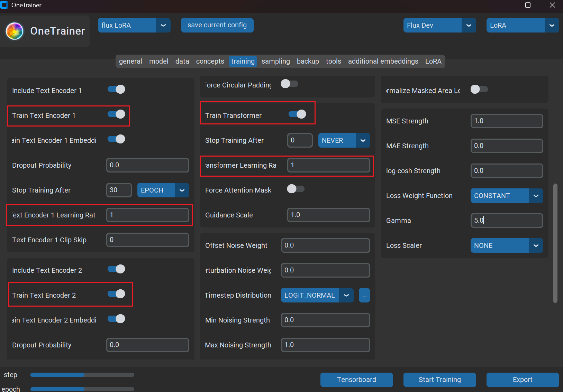Screen dimensions: 563x392
Task: Enable Force Circular Padding switch
Action: 290,84
